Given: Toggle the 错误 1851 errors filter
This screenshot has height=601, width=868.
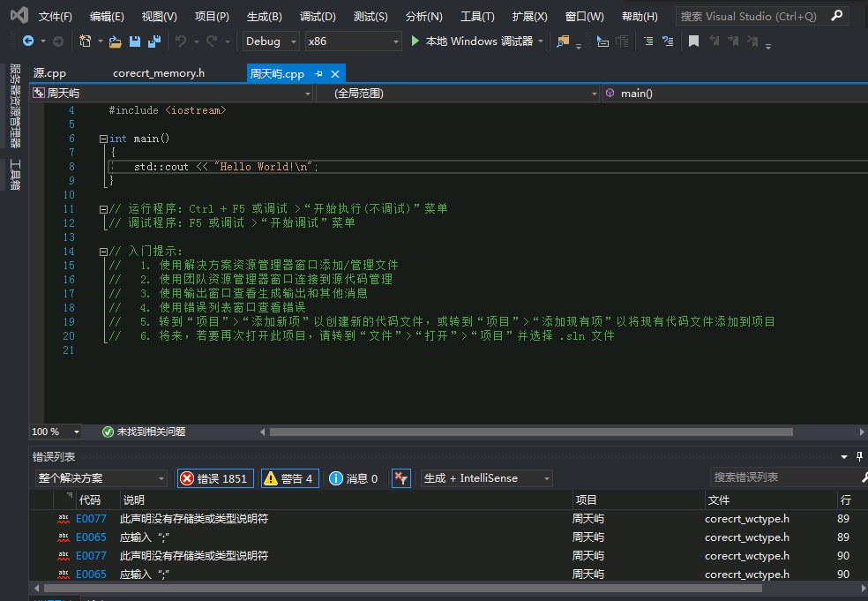Looking at the screenshot, I should 215,478.
